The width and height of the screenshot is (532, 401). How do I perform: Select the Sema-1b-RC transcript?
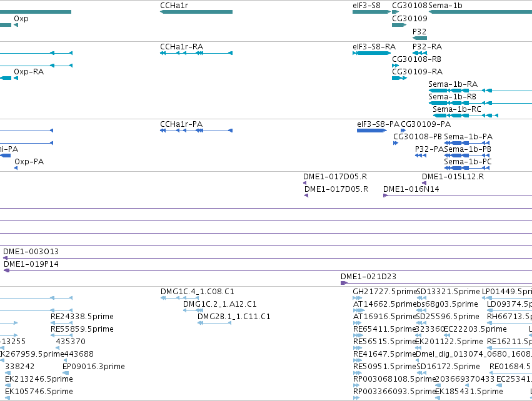466,116
